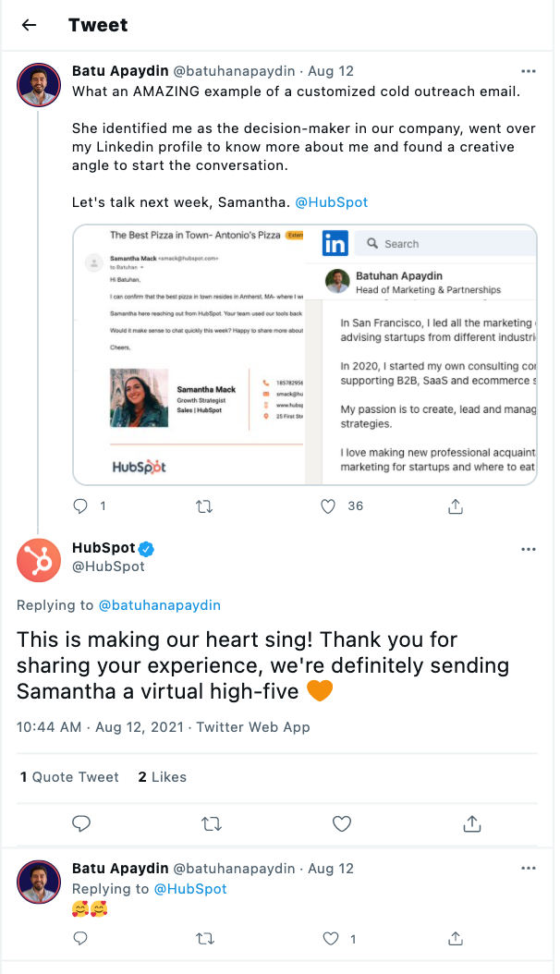Reply to HubSpot's tweet
The width and height of the screenshot is (560, 974).
[x=80, y=823]
